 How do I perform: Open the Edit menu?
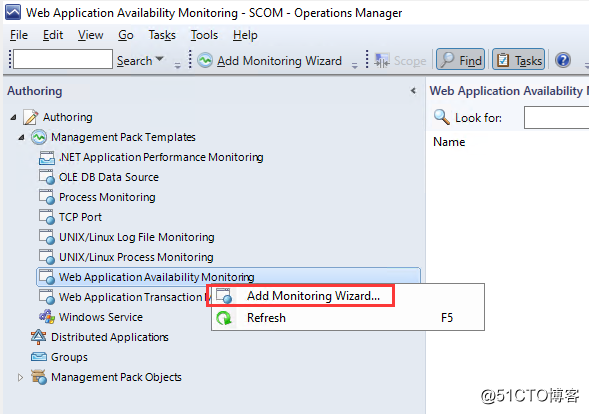point(53,35)
